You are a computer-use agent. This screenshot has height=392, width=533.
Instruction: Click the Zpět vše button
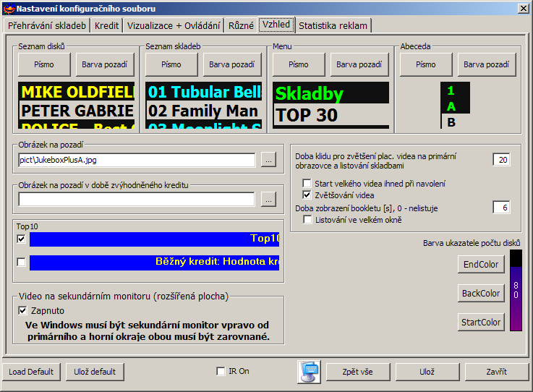click(358, 372)
